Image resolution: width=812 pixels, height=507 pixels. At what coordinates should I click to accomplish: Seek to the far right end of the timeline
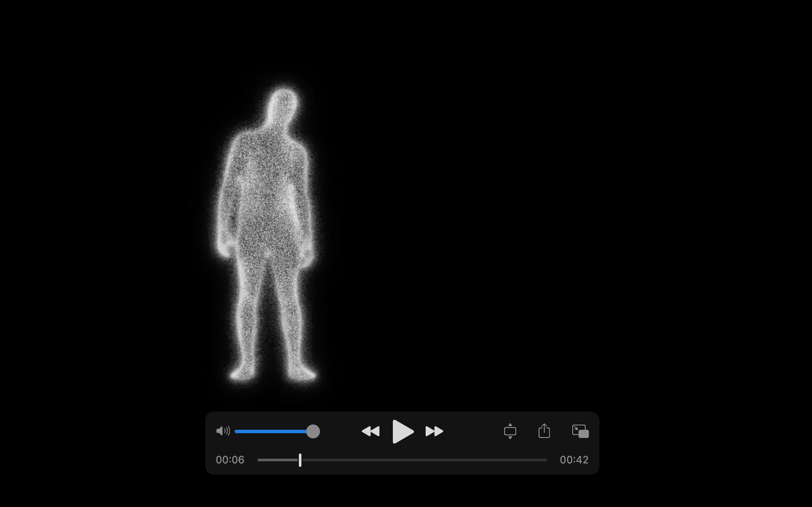coord(546,460)
